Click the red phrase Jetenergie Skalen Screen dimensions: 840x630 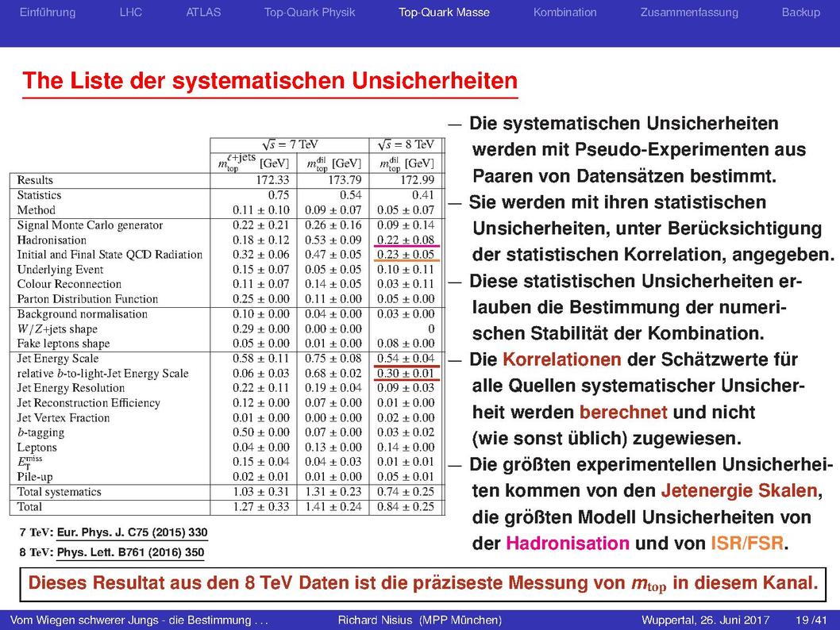[739, 491]
